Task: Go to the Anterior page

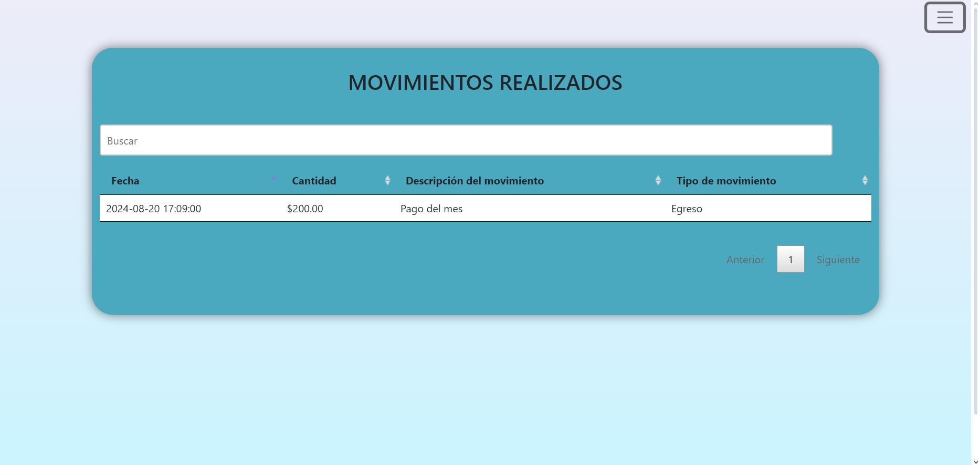Action: coord(745,260)
